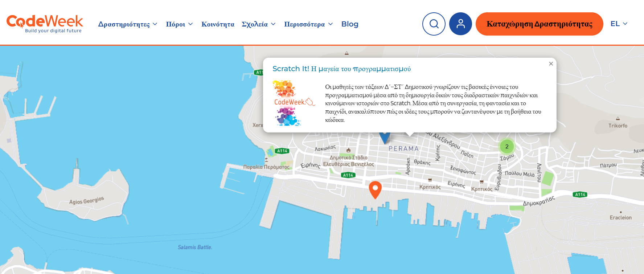644x274 pixels.
Task: Open the green cluster marker labeled 2
Action: [x=507, y=147]
